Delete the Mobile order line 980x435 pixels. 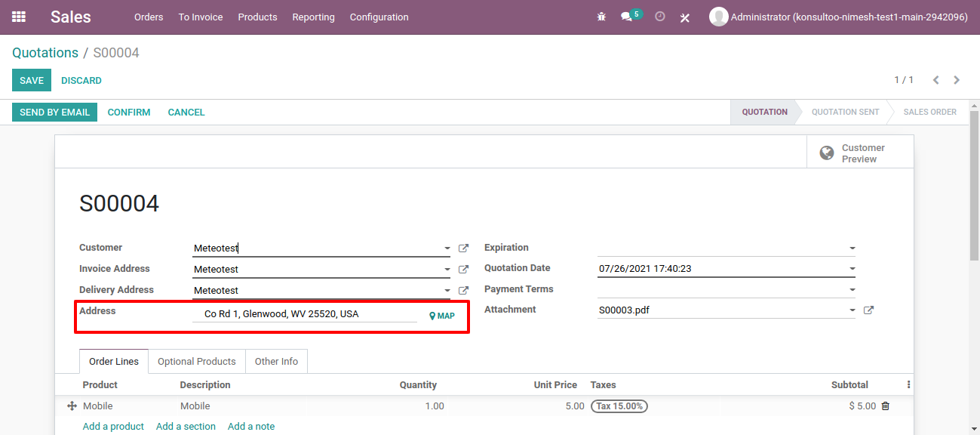pos(886,406)
